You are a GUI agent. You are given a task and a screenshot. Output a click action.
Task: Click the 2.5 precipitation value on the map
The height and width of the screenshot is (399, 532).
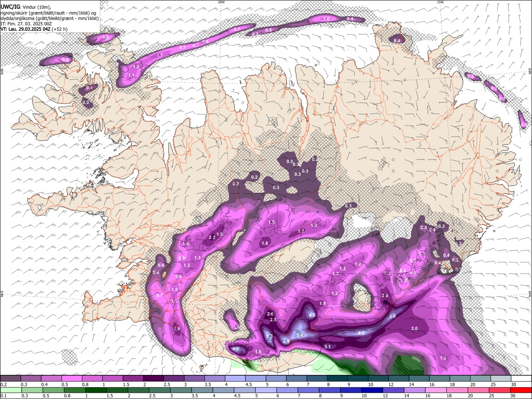pos(273,320)
